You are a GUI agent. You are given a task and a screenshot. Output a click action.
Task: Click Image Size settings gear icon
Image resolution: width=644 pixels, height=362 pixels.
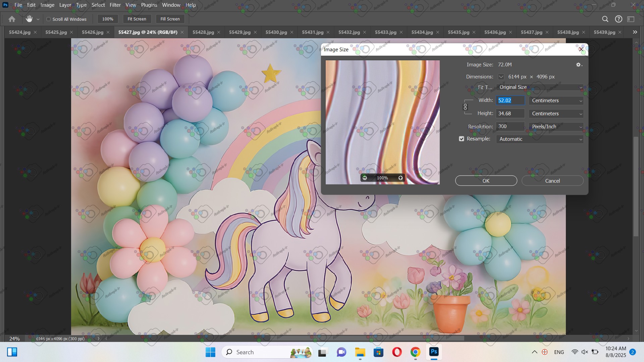[579, 65]
